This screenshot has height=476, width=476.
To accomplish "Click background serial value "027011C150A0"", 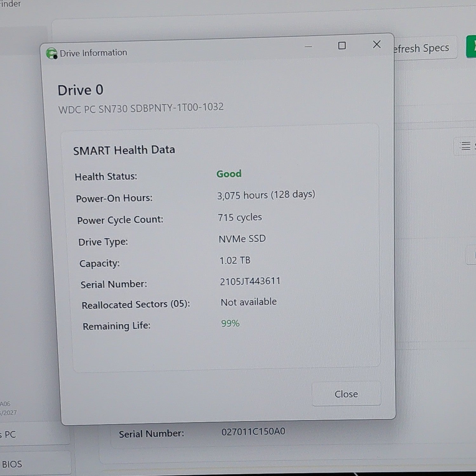I will pos(253,432).
